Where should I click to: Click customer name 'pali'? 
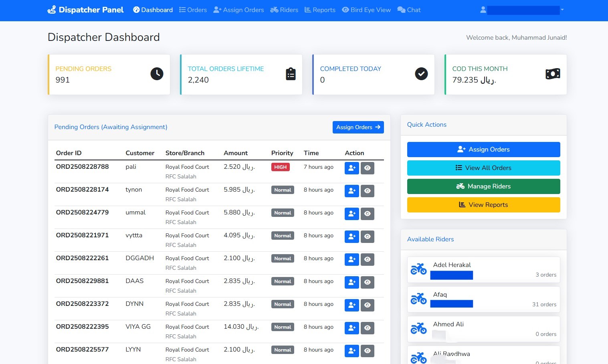(x=131, y=167)
